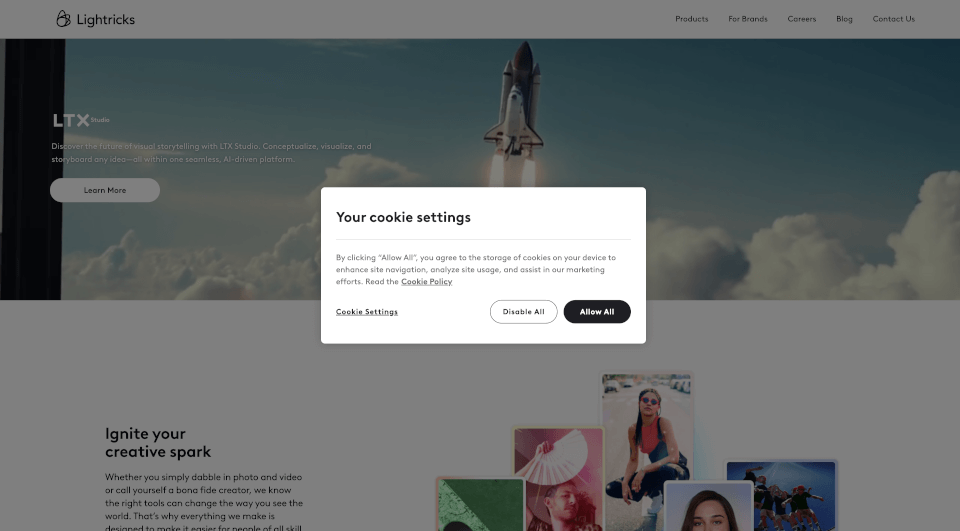This screenshot has height=531, width=960.
Task: Click the Disable All cookies button
Action: [x=523, y=312]
